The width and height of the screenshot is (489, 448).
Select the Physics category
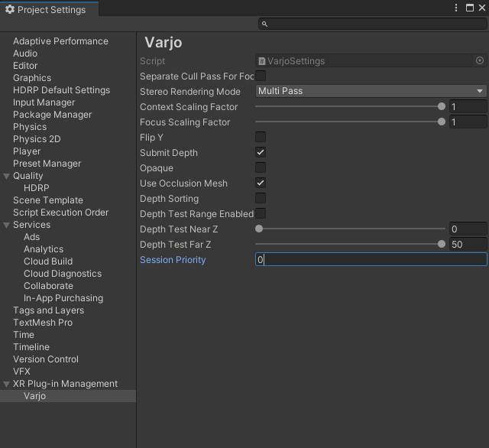click(30, 127)
